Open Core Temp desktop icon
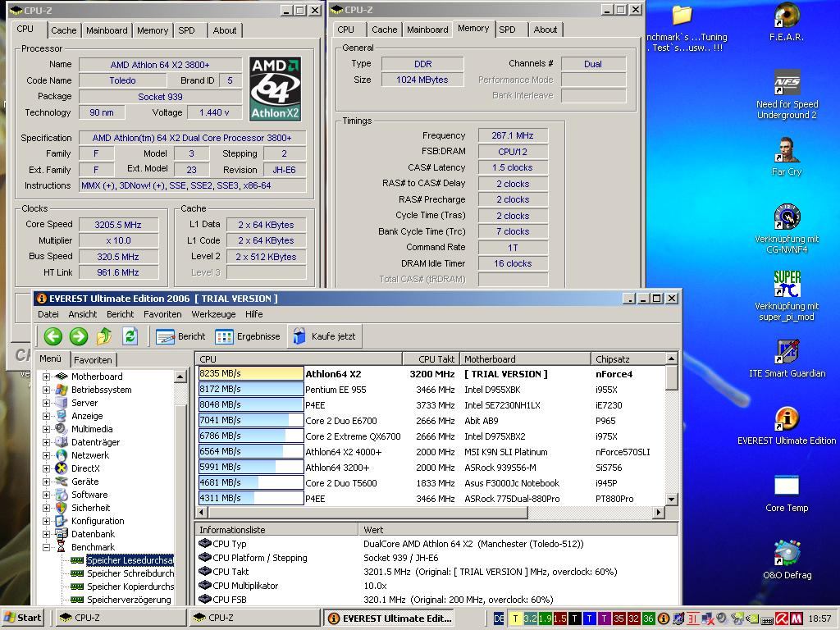The image size is (840, 630). 787,493
